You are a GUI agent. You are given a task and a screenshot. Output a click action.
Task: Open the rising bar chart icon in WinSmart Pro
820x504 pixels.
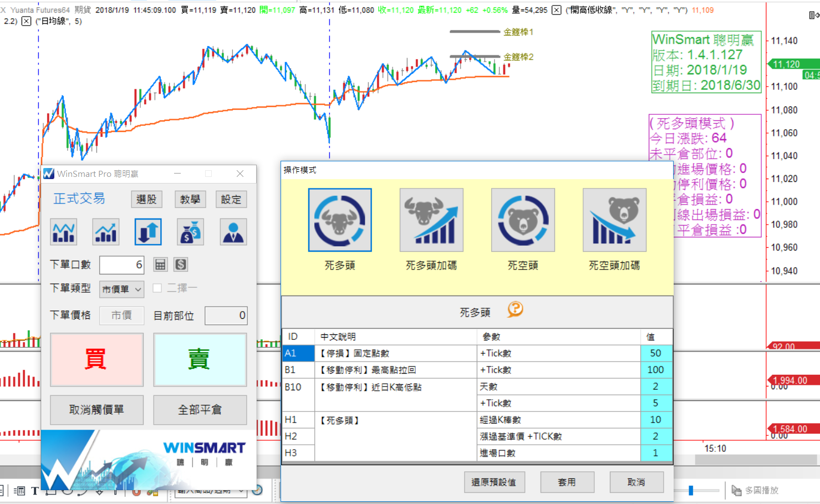point(106,232)
